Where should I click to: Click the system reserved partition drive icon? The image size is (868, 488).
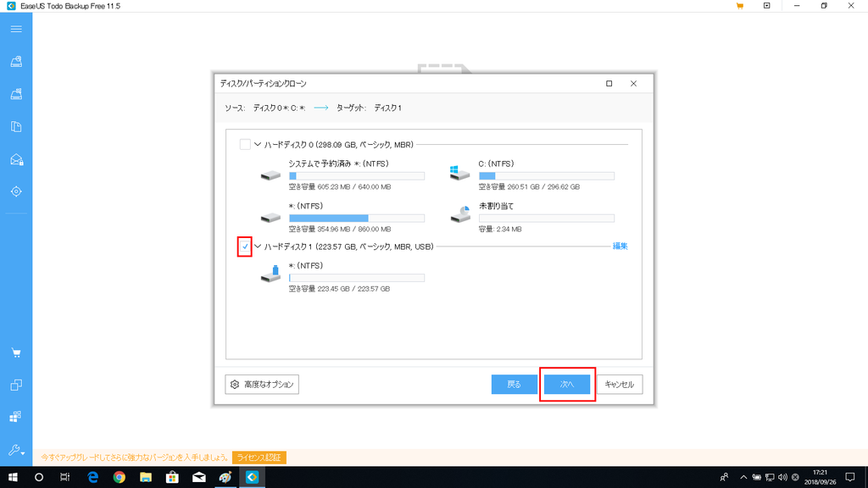[x=270, y=175]
